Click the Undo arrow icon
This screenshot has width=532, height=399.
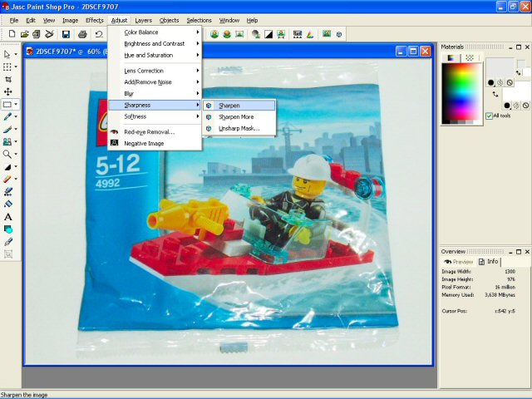click(x=99, y=34)
